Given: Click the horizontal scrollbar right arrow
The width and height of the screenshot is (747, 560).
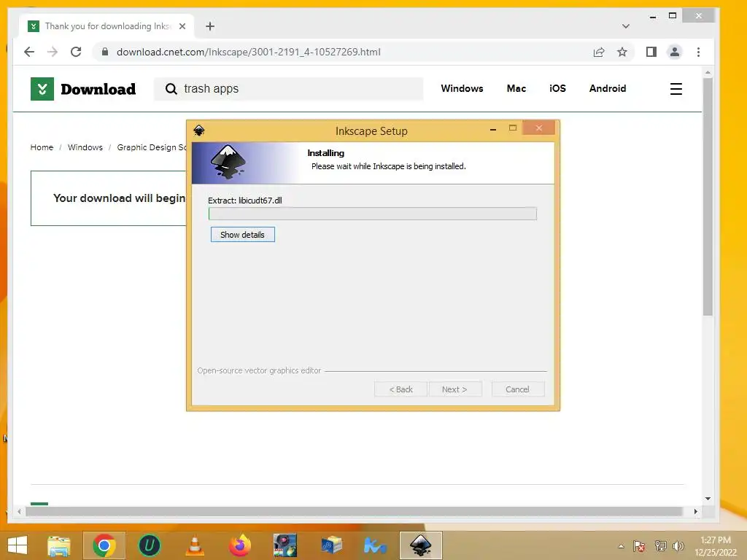Looking at the screenshot, I should (x=695, y=511).
